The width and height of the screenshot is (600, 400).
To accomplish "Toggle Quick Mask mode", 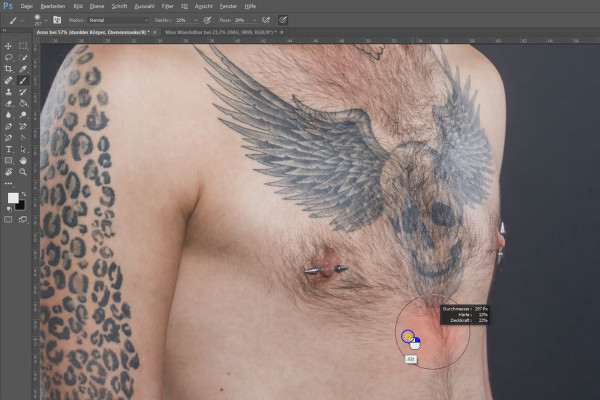I will 8,219.
